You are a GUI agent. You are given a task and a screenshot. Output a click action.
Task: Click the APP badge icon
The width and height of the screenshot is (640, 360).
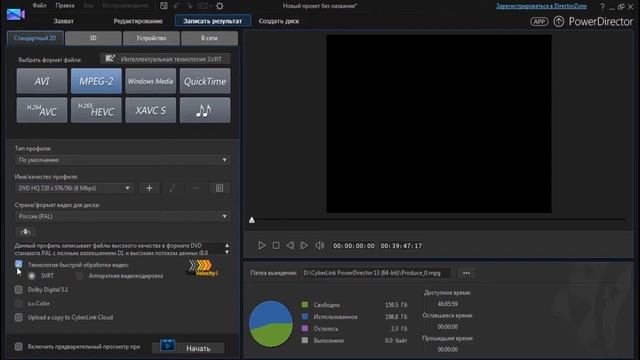pyautogui.click(x=539, y=22)
